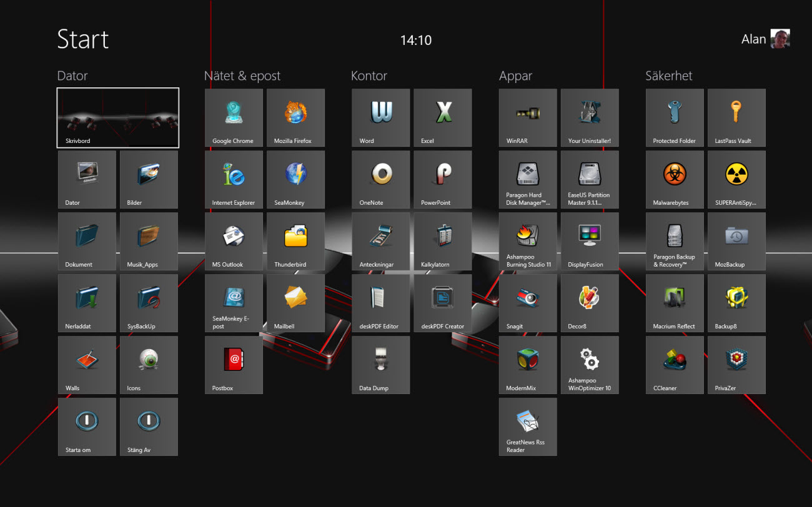Launch Ashampoo Burning Studio 11
The image size is (812, 507).
tap(528, 241)
